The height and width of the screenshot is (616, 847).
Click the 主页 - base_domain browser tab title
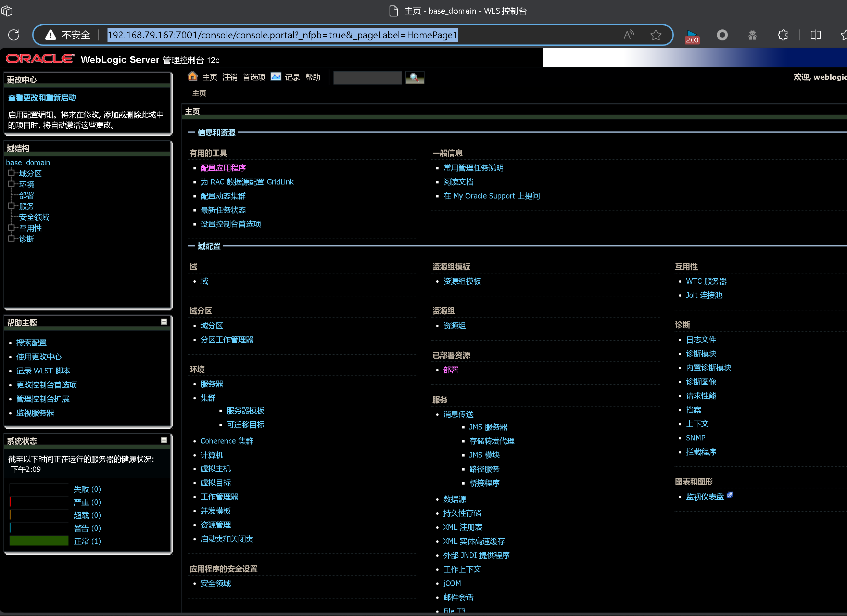[x=465, y=11]
